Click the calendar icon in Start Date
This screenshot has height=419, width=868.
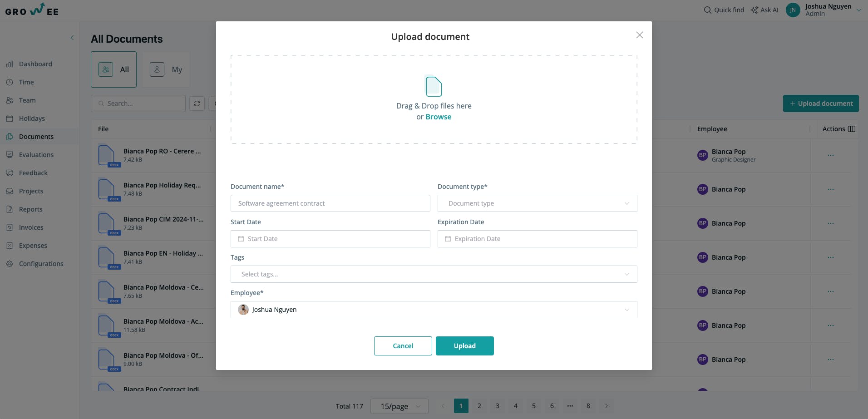click(x=241, y=239)
